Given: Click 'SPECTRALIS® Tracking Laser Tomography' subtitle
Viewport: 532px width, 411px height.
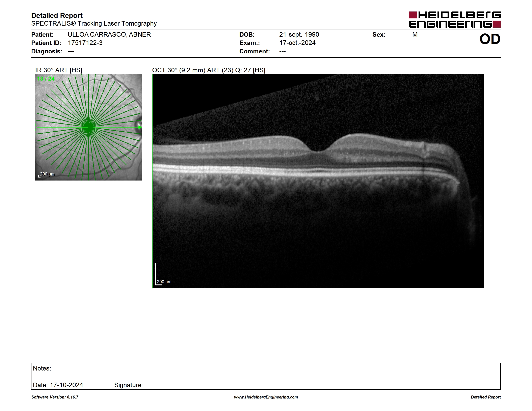Looking at the screenshot, I should click(94, 23).
